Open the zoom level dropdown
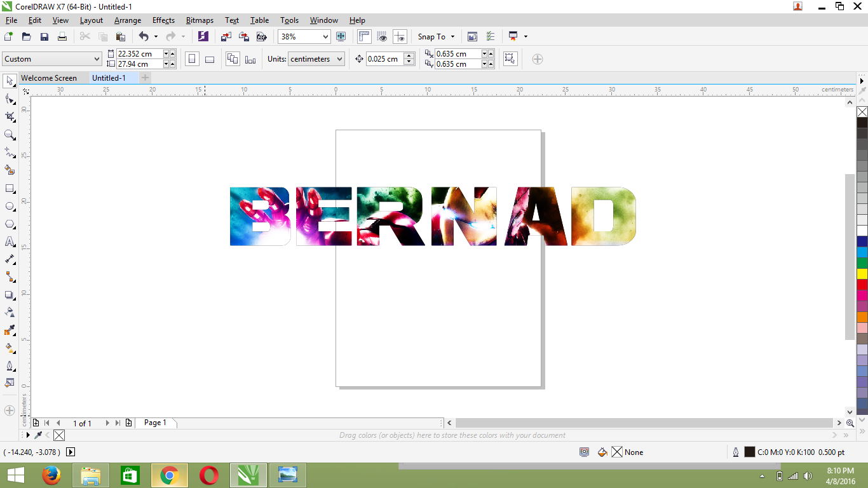The height and width of the screenshot is (488, 868). pos(326,36)
